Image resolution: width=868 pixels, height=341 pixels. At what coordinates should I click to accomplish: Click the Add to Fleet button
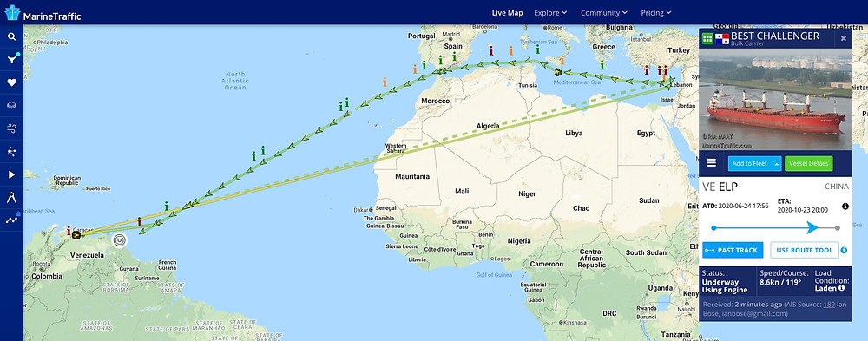750,163
